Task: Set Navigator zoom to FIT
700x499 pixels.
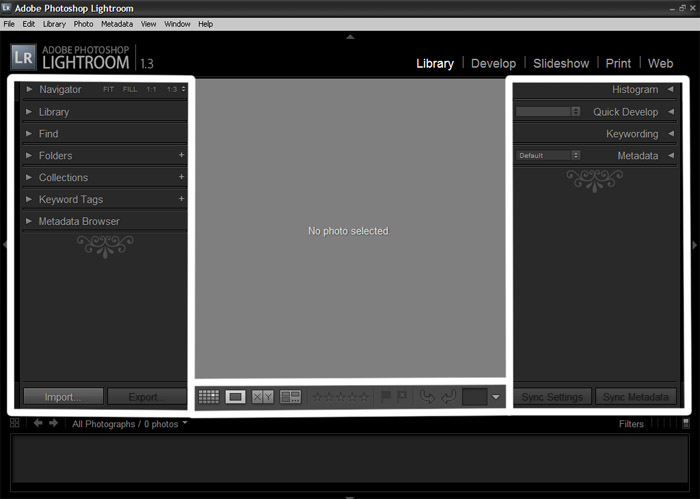Action: coord(108,89)
